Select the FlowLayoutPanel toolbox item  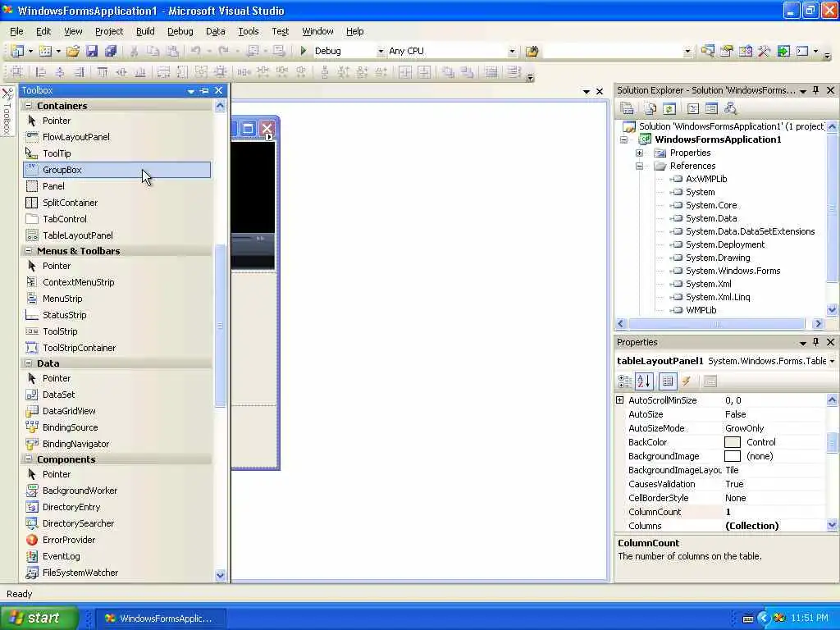click(116, 137)
